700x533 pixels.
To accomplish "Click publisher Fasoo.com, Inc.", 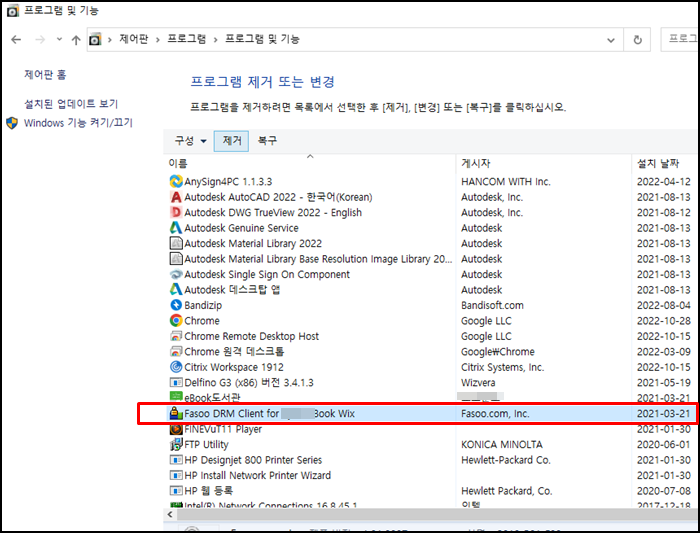I will pos(495,414).
